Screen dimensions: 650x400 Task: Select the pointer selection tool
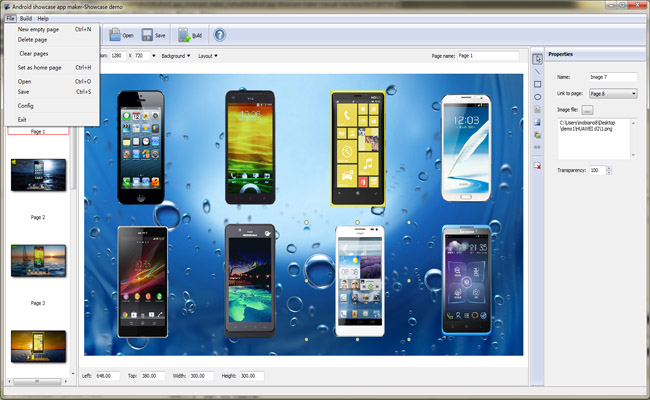(537, 59)
